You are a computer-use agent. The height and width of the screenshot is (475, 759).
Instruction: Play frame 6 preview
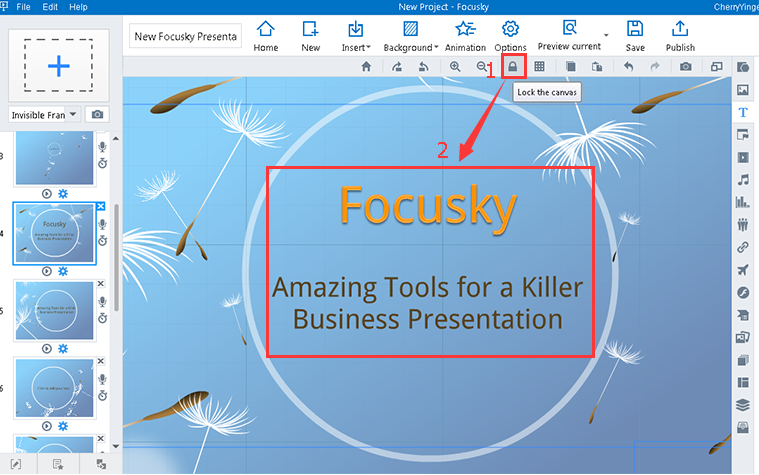(46, 426)
